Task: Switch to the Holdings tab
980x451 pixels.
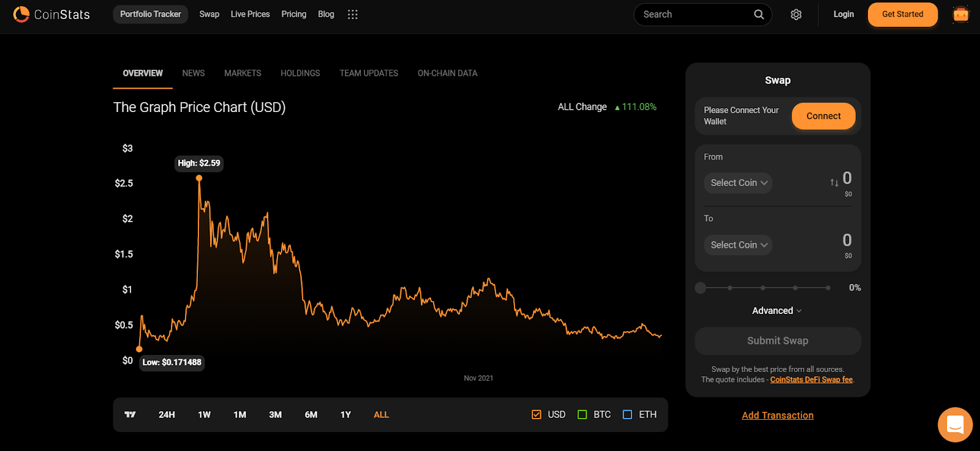Action: pyautogui.click(x=300, y=73)
